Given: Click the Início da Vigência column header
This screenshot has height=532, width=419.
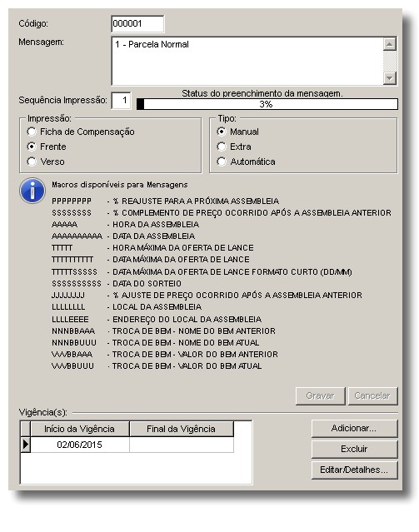Looking at the screenshot, I should pos(80,429).
